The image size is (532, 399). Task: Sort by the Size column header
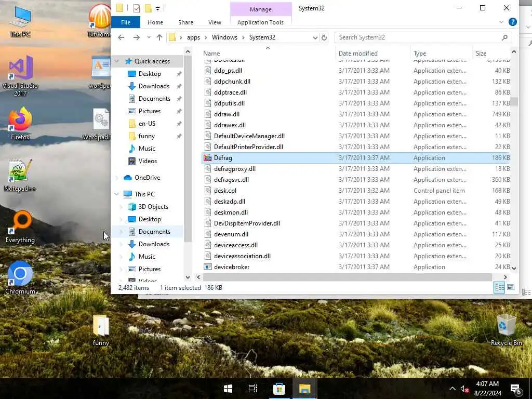(x=492, y=54)
